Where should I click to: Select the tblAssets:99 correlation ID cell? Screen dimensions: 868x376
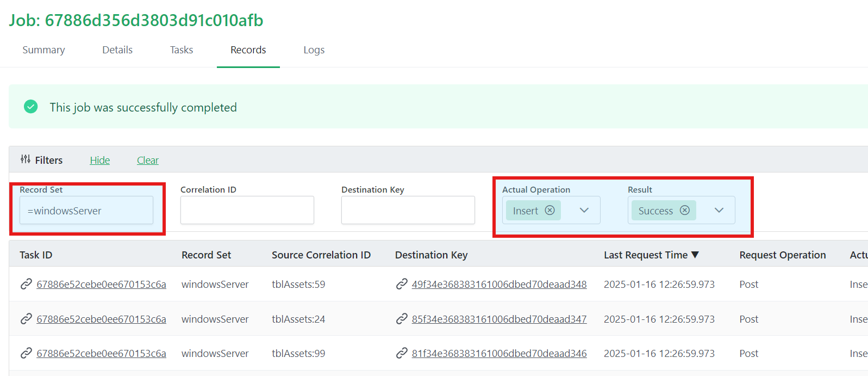(298, 353)
